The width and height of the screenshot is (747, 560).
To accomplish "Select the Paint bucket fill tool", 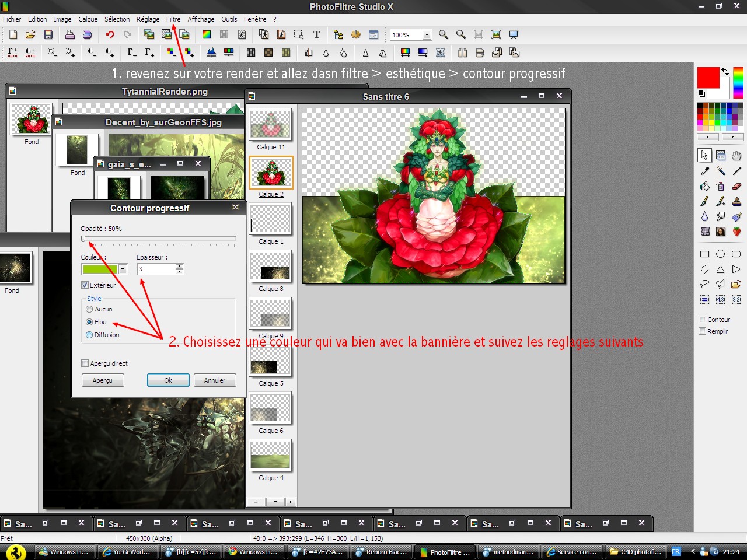I will pos(704,186).
